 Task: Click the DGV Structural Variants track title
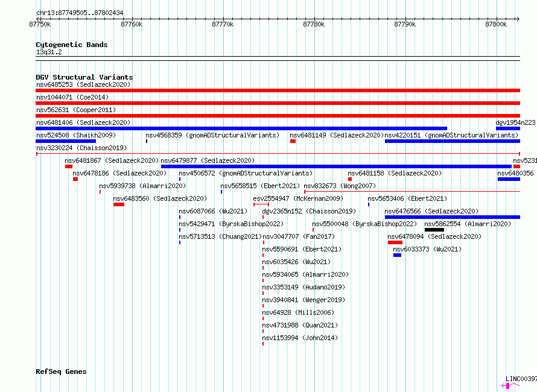[x=84, y=77]
